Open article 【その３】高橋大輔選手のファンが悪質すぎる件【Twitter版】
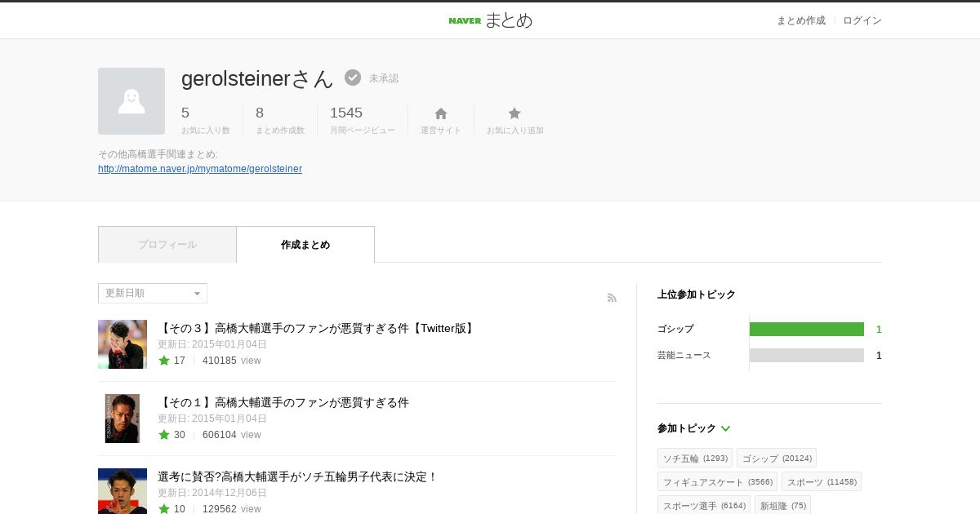Viewport: 980px width, 514px height. point(317,328)
